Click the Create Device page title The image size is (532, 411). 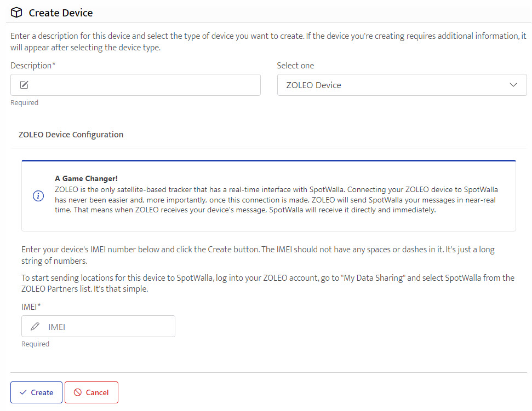[60, 13]
